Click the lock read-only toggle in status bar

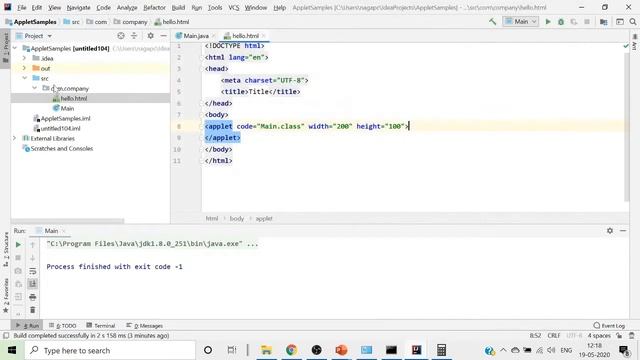click(619, 336)
